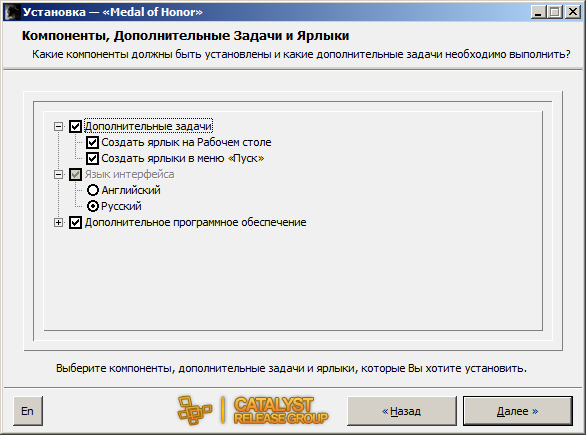Close the Medal of Honor installer
This screenshot has width=586, height=435.
point(573,12)
